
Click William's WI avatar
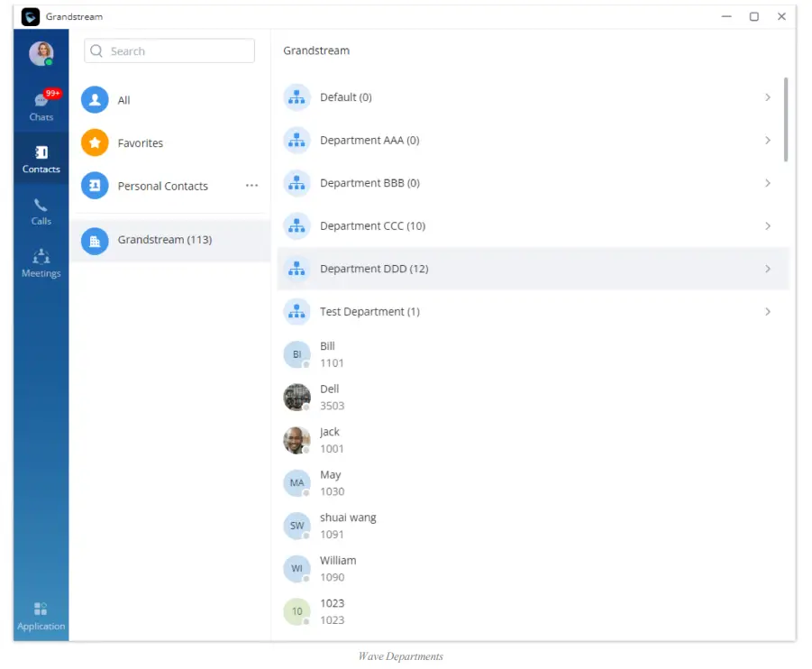(297, 569)
